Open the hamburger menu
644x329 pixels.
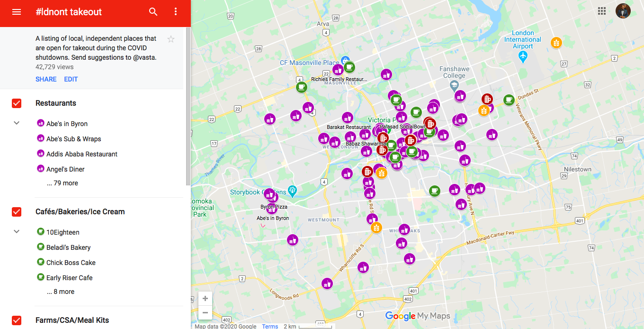(x=17, y=12)
